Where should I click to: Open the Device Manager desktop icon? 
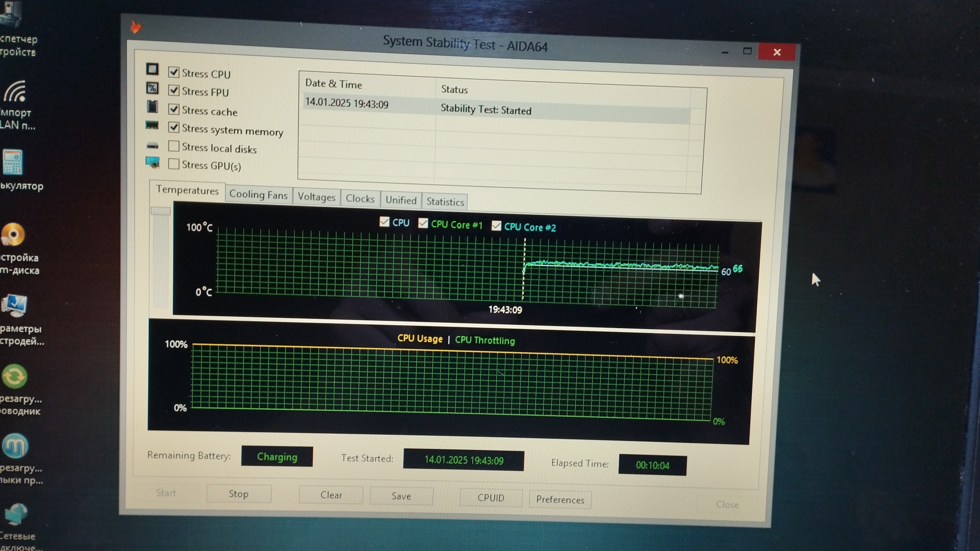click(10, 14)
